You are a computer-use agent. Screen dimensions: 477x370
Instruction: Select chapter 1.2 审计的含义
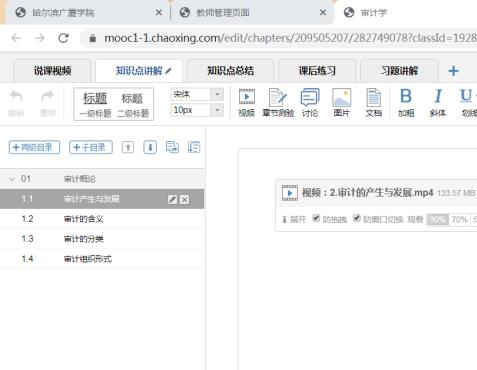[102, 219]
